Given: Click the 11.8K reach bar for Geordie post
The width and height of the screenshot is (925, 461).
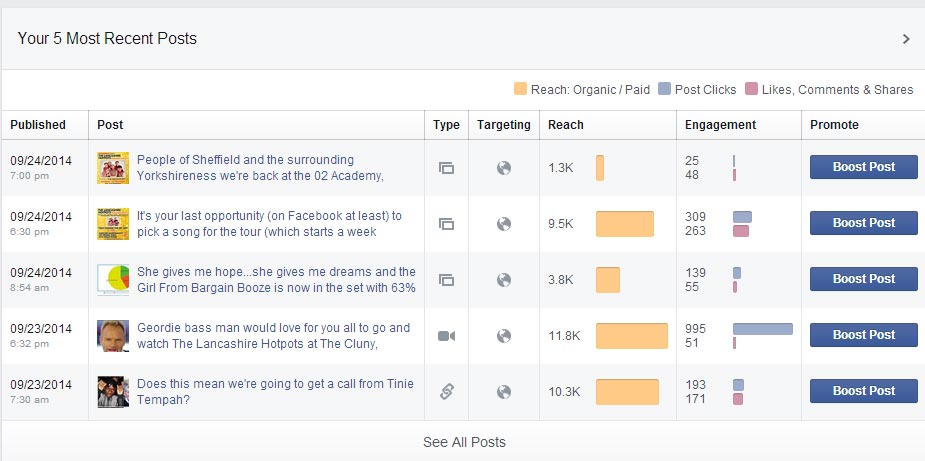Looking at the screenshot, I should coord(631,336).
